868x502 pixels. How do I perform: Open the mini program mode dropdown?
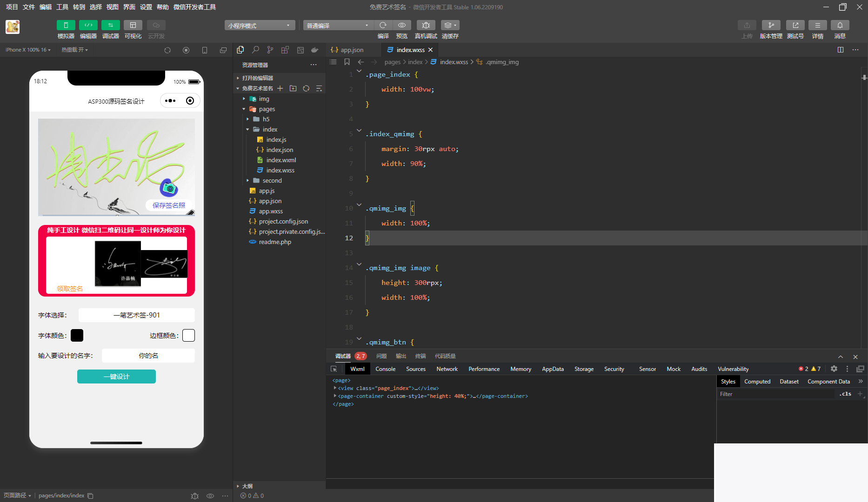259,26
